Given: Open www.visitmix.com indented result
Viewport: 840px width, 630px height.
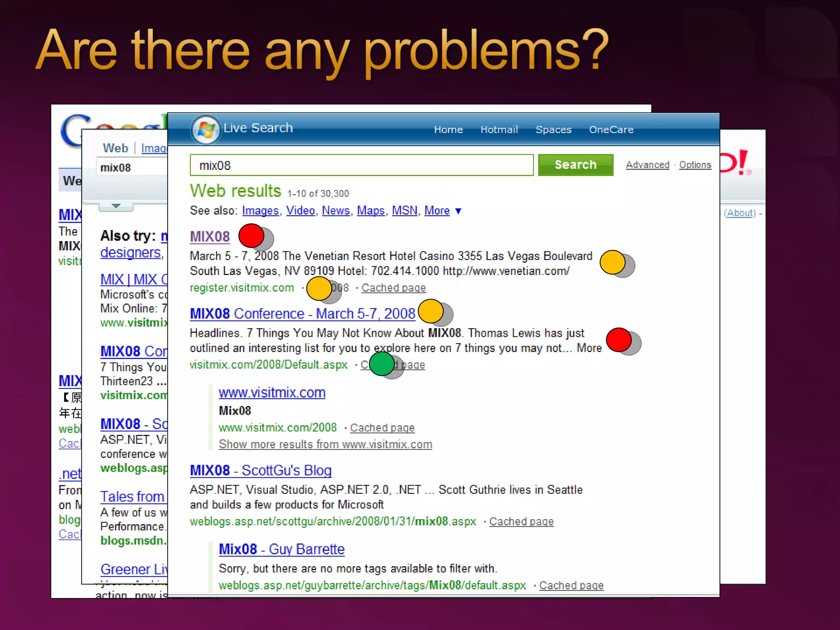Looking at the screenshot, I should (x=272, y=393).
